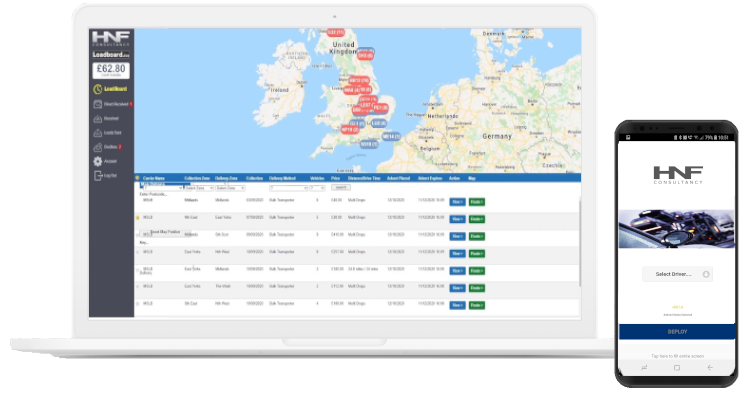Open the Delivery Zone select dropdown
This screenshot has width=754, height=400.
[x=230, y=188]
